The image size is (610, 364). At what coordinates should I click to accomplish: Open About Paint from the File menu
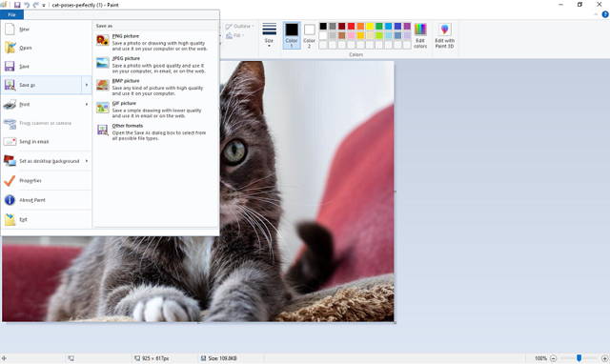pyautogui.click(x=46, y=200)
